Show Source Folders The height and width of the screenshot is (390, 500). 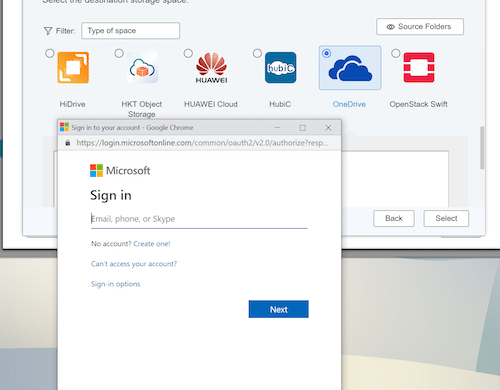tap(420, 27)
